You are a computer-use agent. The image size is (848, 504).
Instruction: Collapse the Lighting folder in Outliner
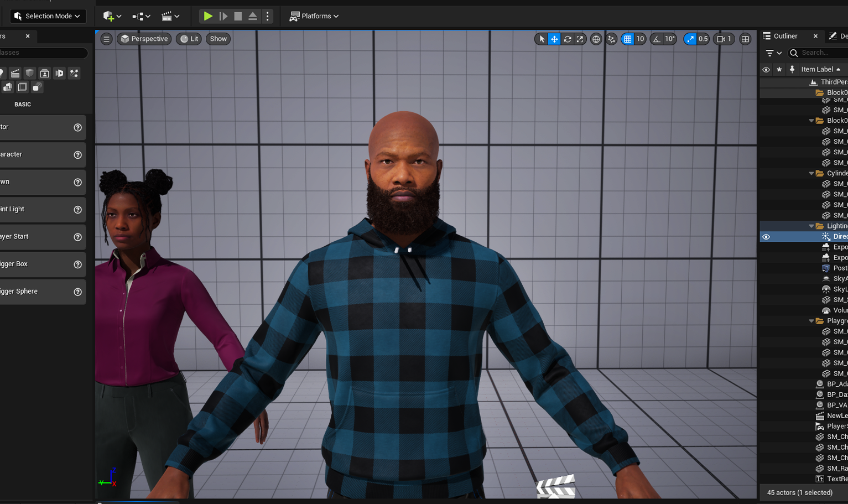coord(811,226)
